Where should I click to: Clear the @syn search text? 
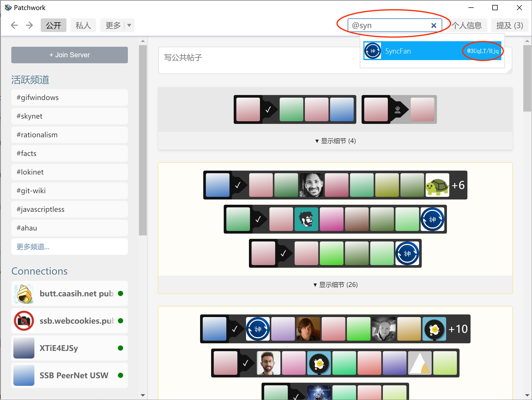click(434, 25)
